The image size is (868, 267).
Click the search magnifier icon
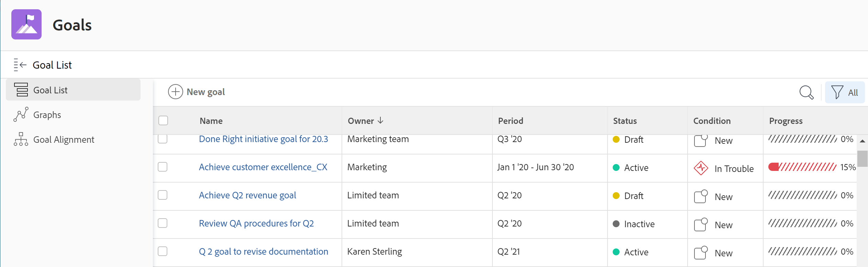point(806,92)
